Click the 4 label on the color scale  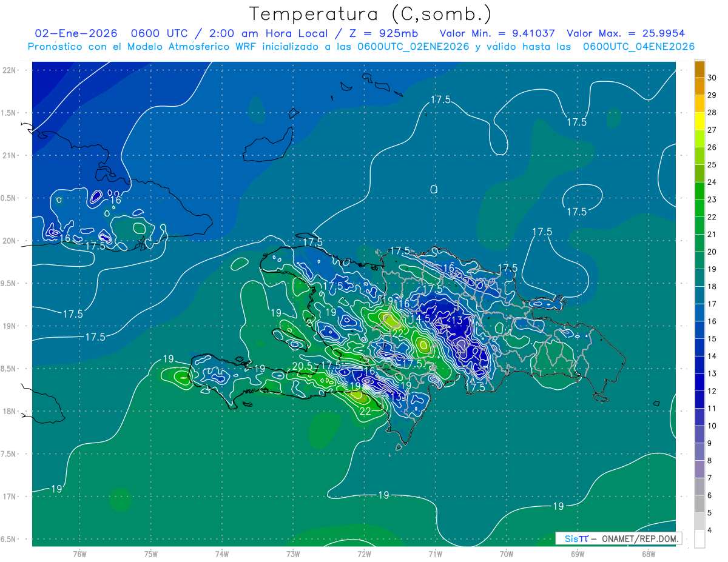(x=712, y=530)
